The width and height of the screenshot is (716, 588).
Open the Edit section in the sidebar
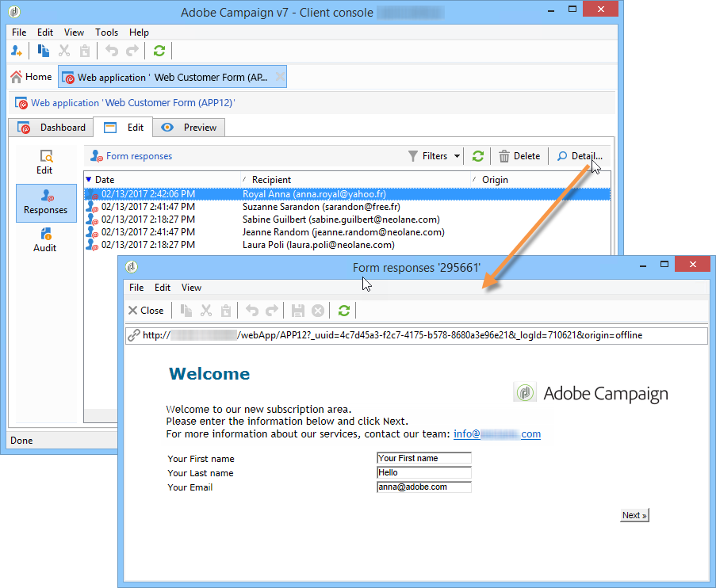point(45,162)
